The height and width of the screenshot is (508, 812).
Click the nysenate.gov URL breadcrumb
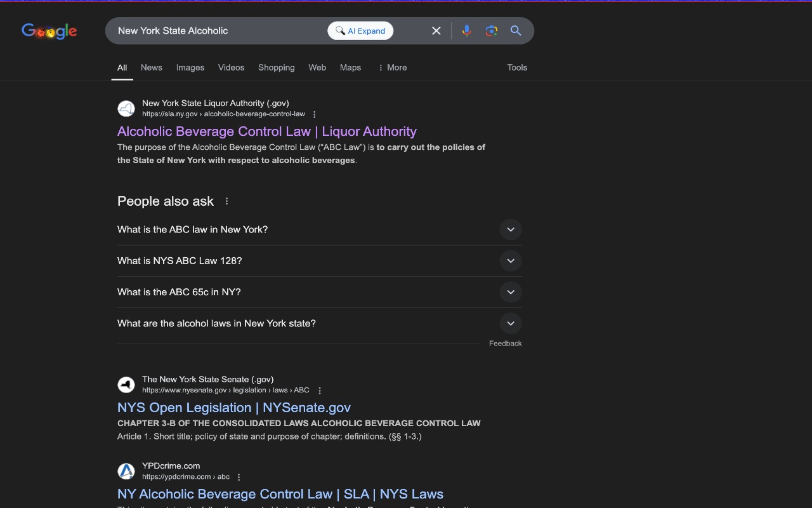226,391
